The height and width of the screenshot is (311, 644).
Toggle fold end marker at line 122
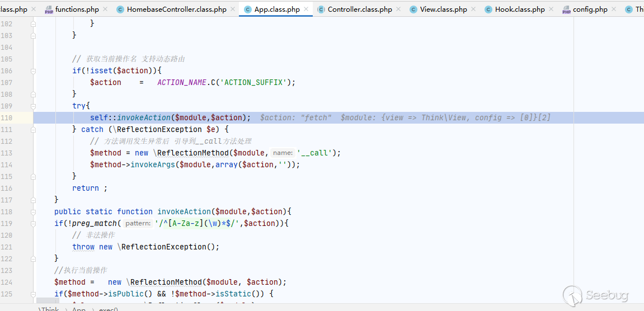pos(33,258)
